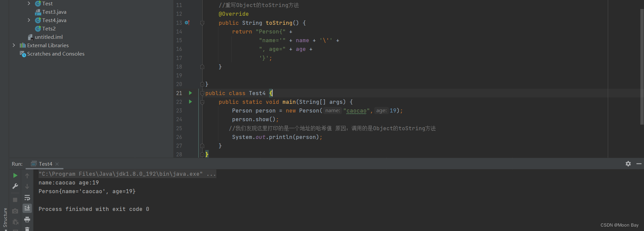Click the 'age:' parameter hint
This screenshot has width=644, height=231.
coord(381,110)
